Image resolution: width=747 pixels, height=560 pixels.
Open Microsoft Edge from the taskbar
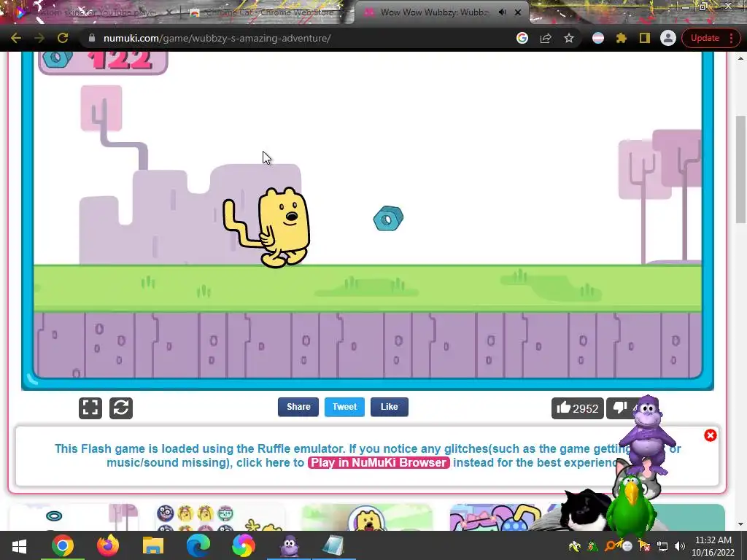click(198, 545)
